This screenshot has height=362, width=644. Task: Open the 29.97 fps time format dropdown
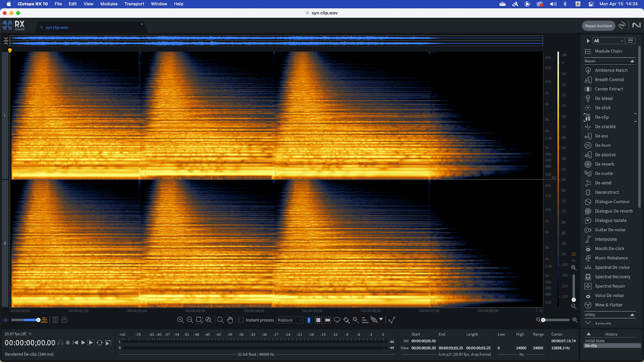pos(18,334)
